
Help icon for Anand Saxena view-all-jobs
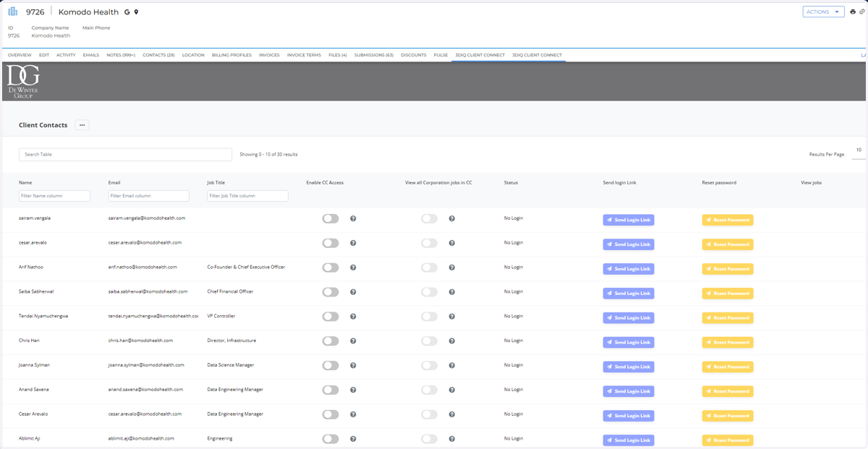click(x=452, y=390)
